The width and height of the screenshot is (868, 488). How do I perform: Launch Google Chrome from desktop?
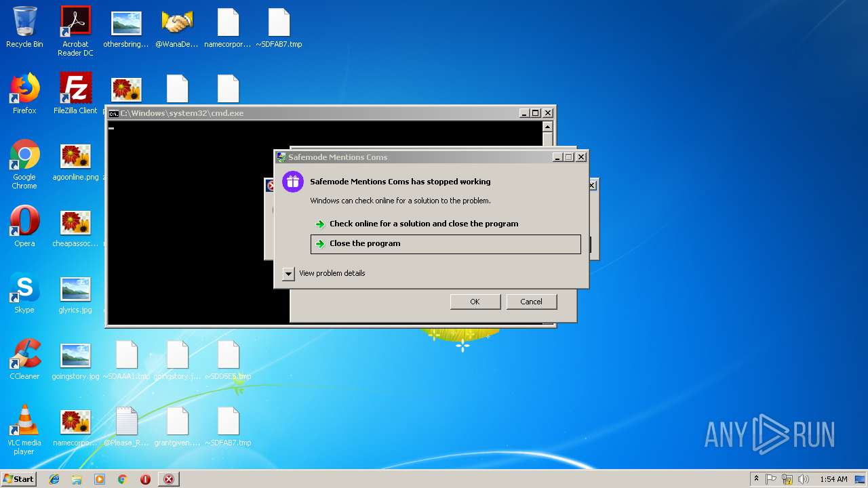coord(24,164)
